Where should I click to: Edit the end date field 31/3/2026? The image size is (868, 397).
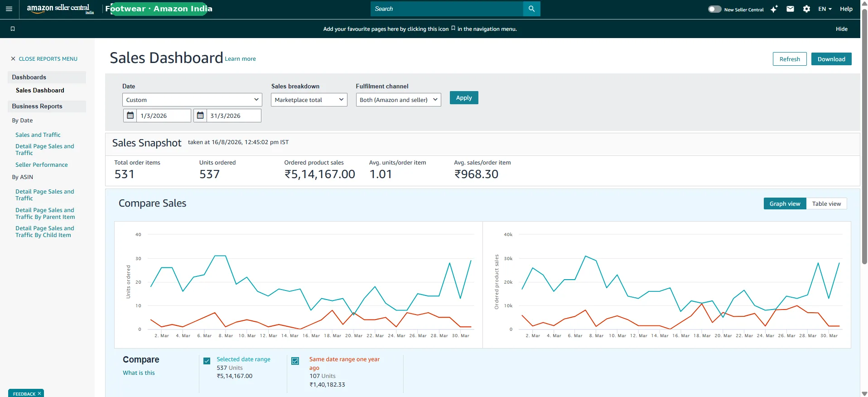pyautogui.click(x=234, y=116)
